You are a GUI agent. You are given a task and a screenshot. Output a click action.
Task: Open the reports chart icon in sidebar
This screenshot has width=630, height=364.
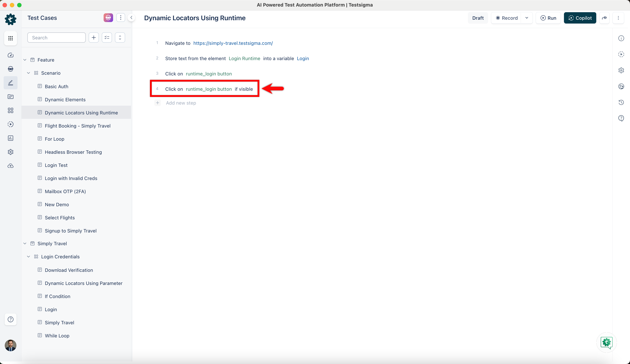pyautogui.click(x=11, y=138)
